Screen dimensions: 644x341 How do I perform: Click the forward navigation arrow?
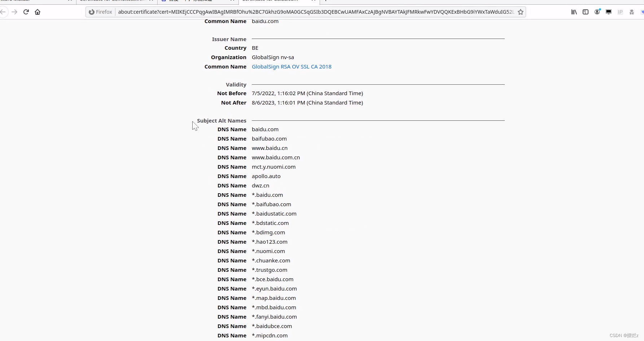click(14, 12)
